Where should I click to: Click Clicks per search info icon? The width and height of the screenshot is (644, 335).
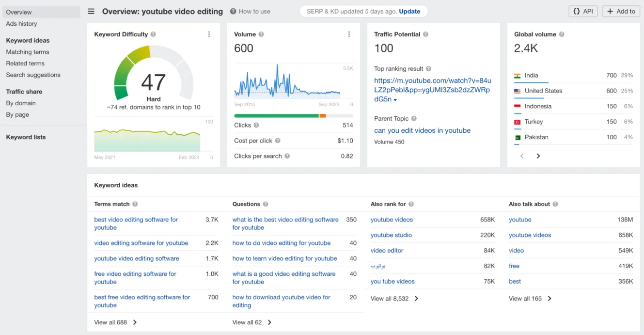pos(287,156)
